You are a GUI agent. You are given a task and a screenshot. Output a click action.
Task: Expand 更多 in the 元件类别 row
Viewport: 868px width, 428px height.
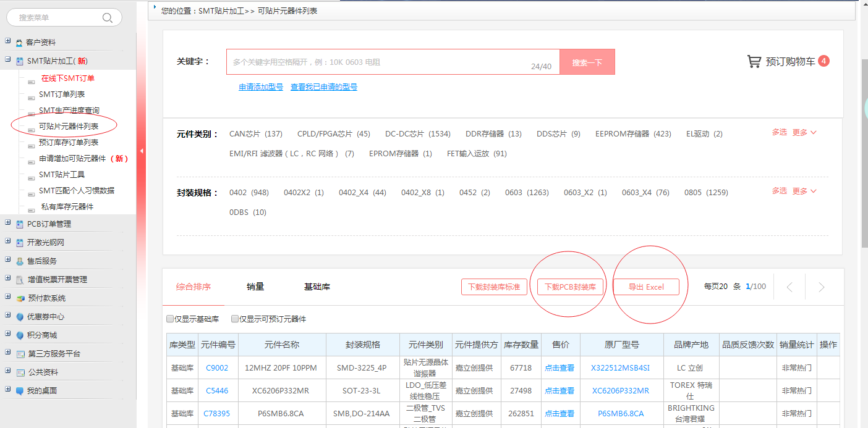coord(804,133)
